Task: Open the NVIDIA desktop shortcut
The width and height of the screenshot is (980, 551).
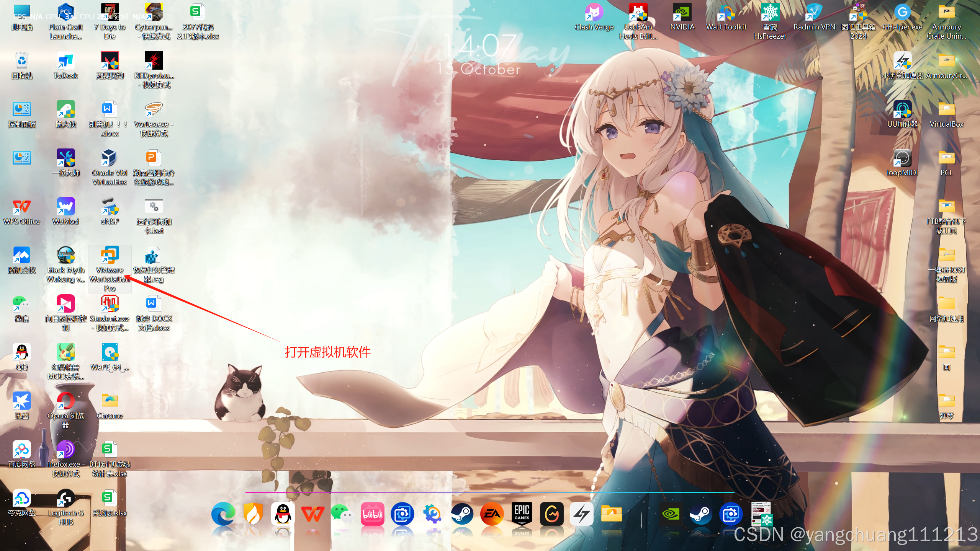Action: (682, 17)
